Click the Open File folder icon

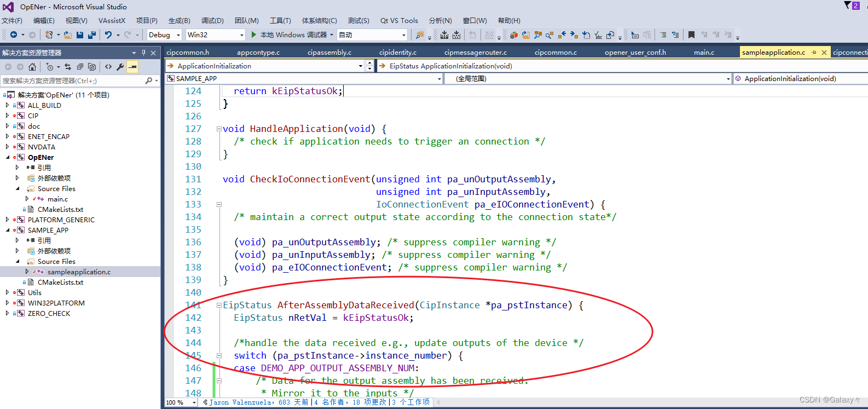[x=68, y=34]
